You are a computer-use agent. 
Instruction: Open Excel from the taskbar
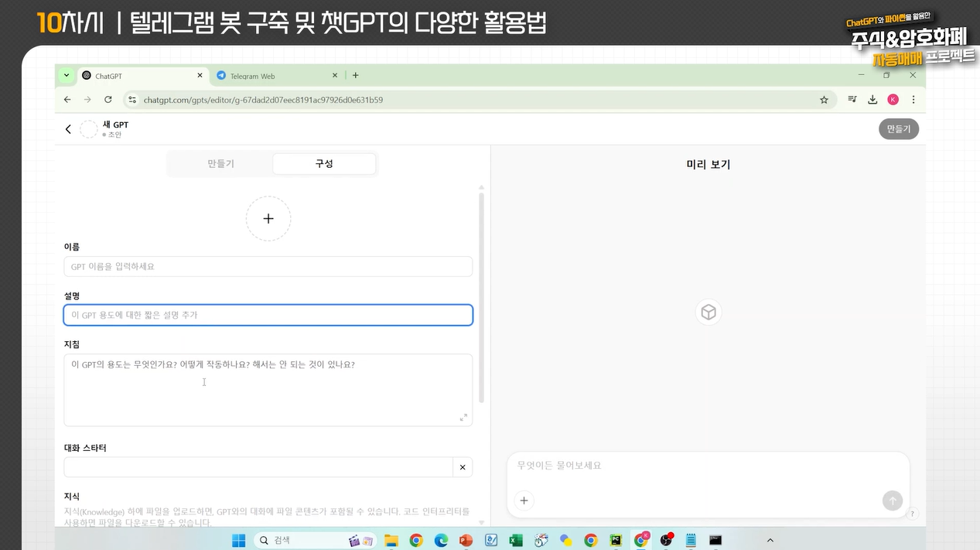click(516, 540)
